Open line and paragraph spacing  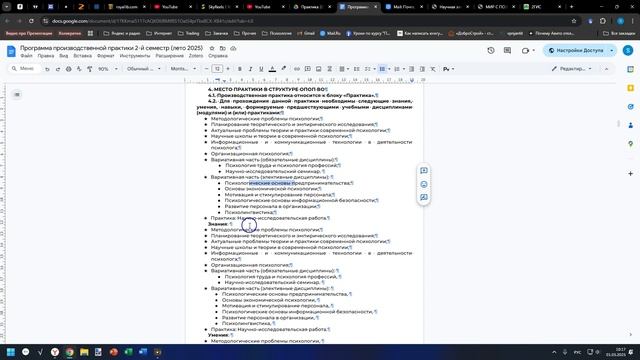[x=356, y=69]
